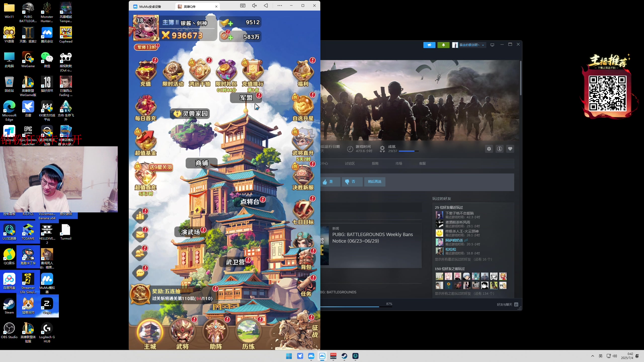
Task: Open the in-game mail envelope icon
Action: 140,234
